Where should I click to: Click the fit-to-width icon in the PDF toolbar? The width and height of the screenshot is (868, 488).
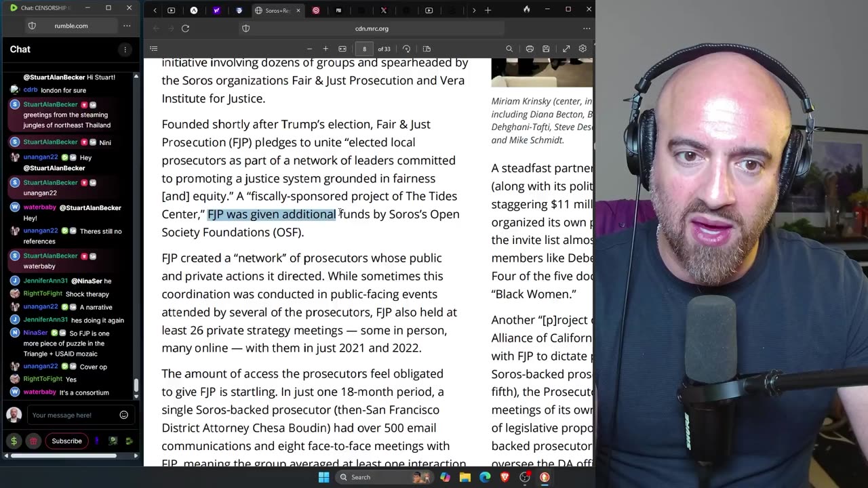pyautogui.click(x=342, y=49)
